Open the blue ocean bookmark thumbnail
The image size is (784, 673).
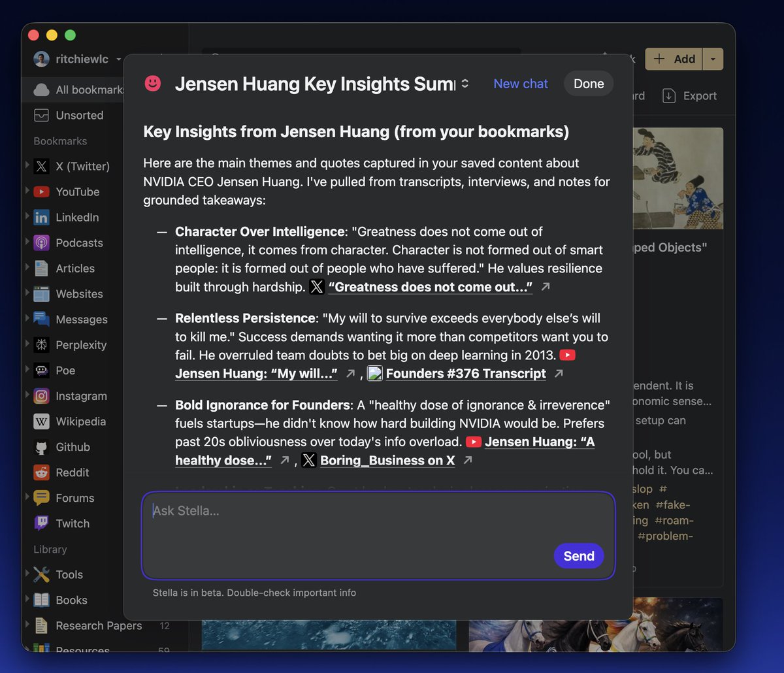(x=329, y=635)
